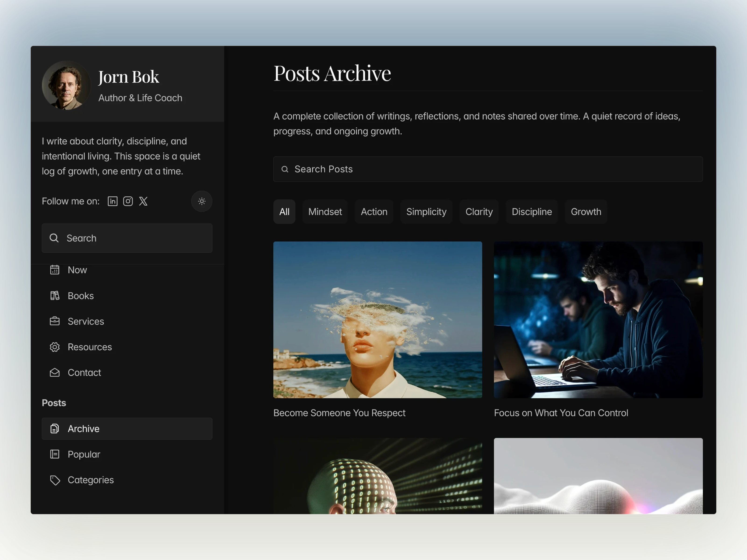Screen dimensions: 747x560
Task: Click the Jorn Bok name heading
Action: point(128,77)
